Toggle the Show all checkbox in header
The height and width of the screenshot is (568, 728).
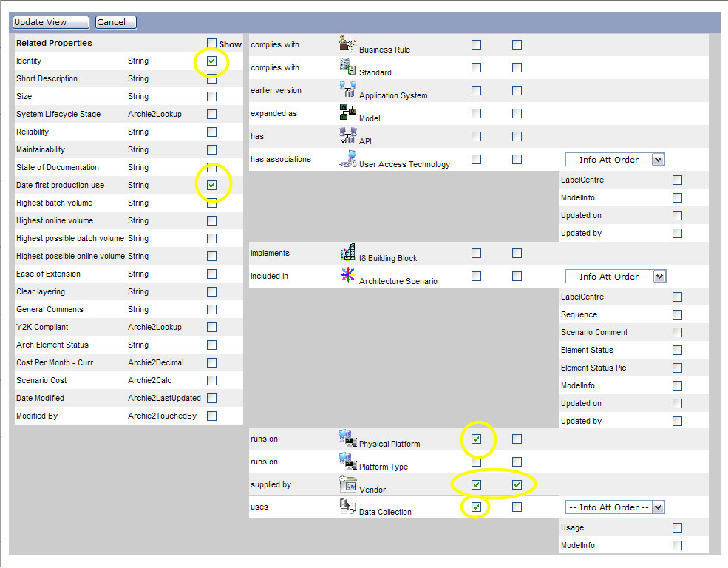pyautogui.click(x=212, y=44)
